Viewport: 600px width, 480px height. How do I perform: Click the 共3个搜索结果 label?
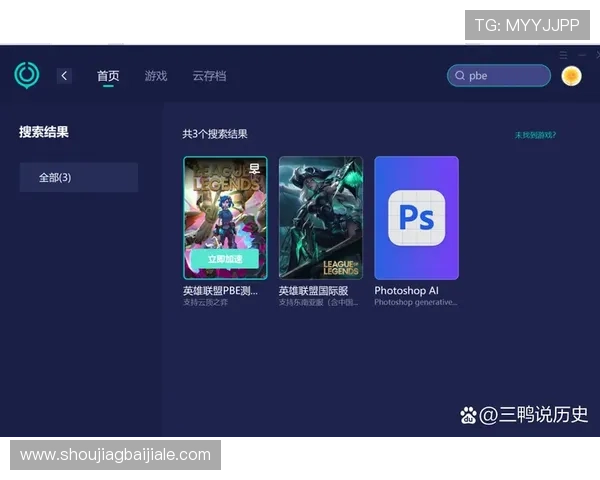[x=215, y=134]
